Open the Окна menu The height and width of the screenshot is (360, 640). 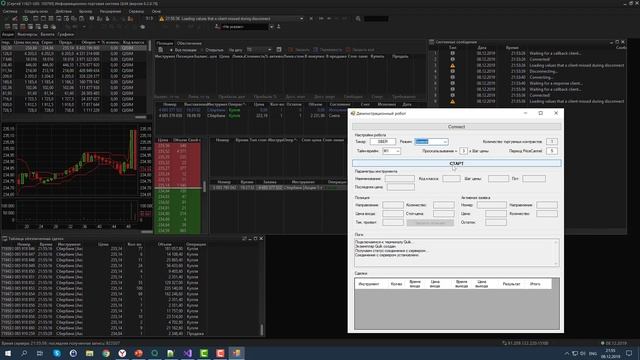click(156, 11)
